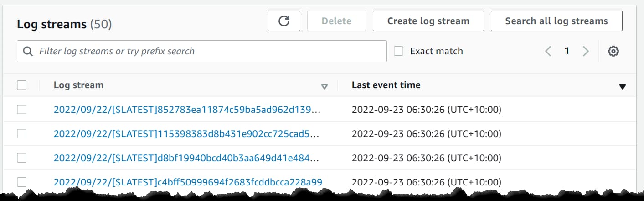Select page 1 in pagination

coord(567,51)
